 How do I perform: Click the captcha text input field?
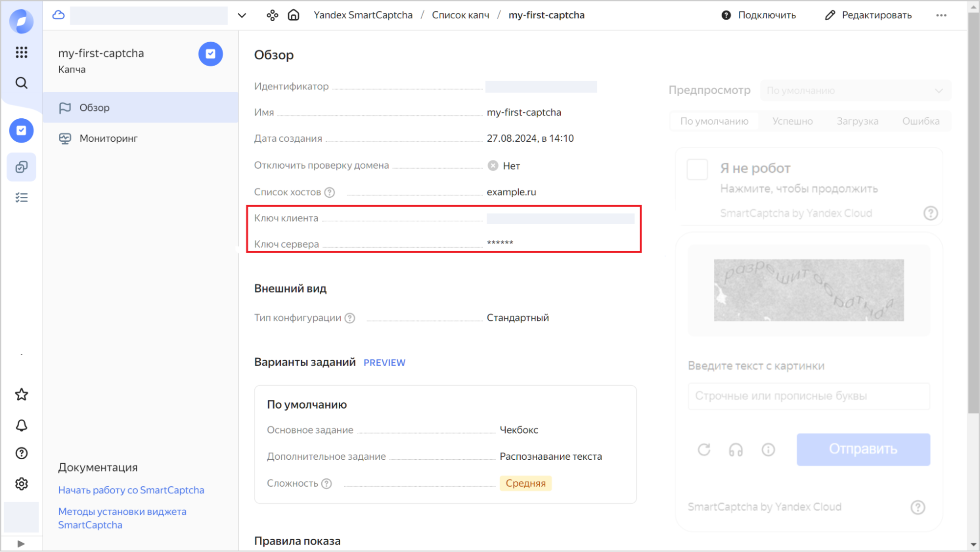point(808,396)
